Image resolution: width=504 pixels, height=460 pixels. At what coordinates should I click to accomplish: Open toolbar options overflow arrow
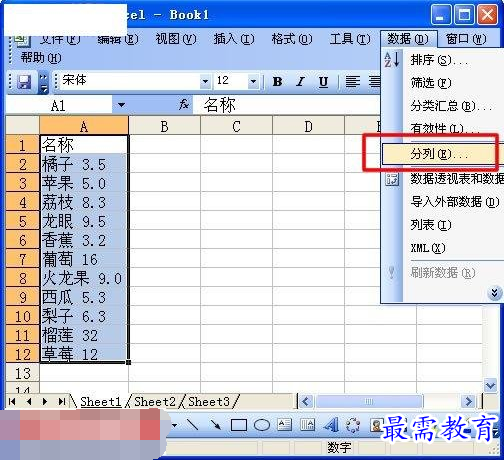44,83
